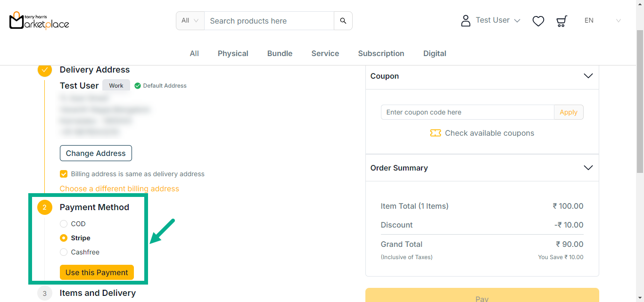
Task: Open the Bundle category tab
Action: (280, 53)
